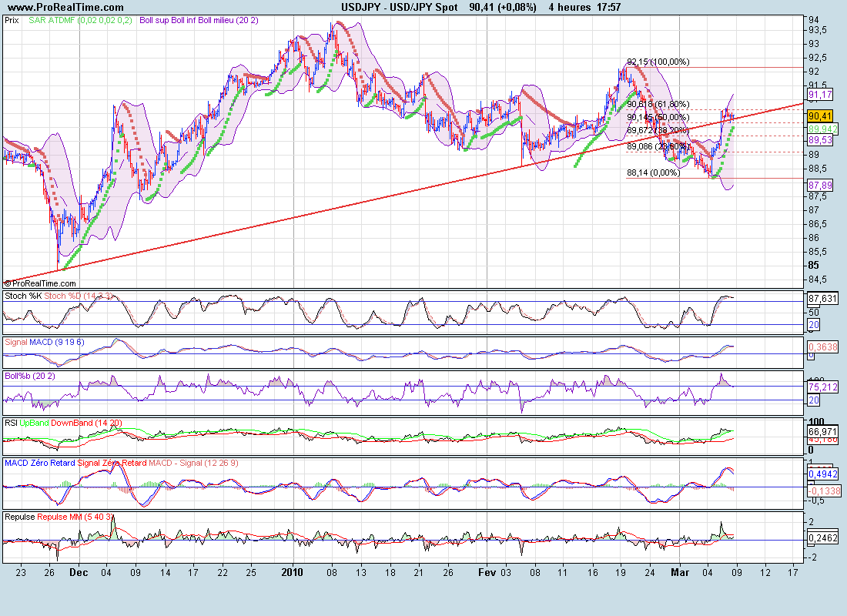Select the '03' date label on axis
The image size is (847, 616).
tap(505, 572)
